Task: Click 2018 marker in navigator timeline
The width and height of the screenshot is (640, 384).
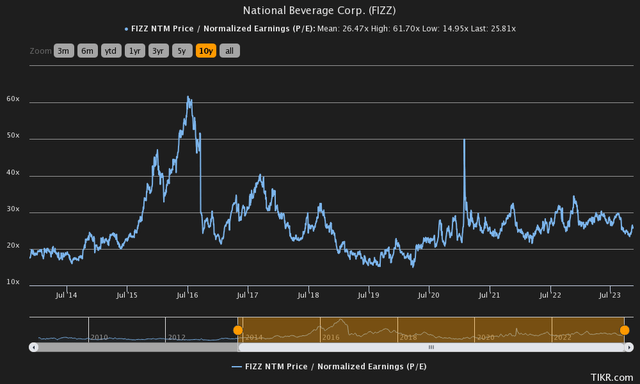Action: [408, 337]
